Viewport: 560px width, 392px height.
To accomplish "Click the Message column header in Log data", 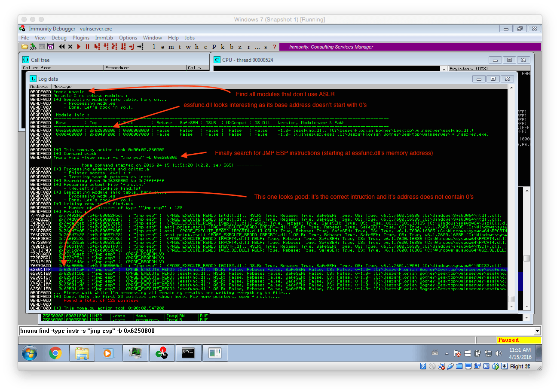I will pyautogui.click(x=279, y=87).
